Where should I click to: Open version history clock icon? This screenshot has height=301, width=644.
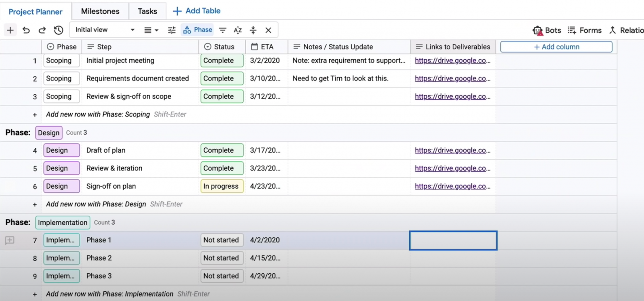tap(58, 30)
